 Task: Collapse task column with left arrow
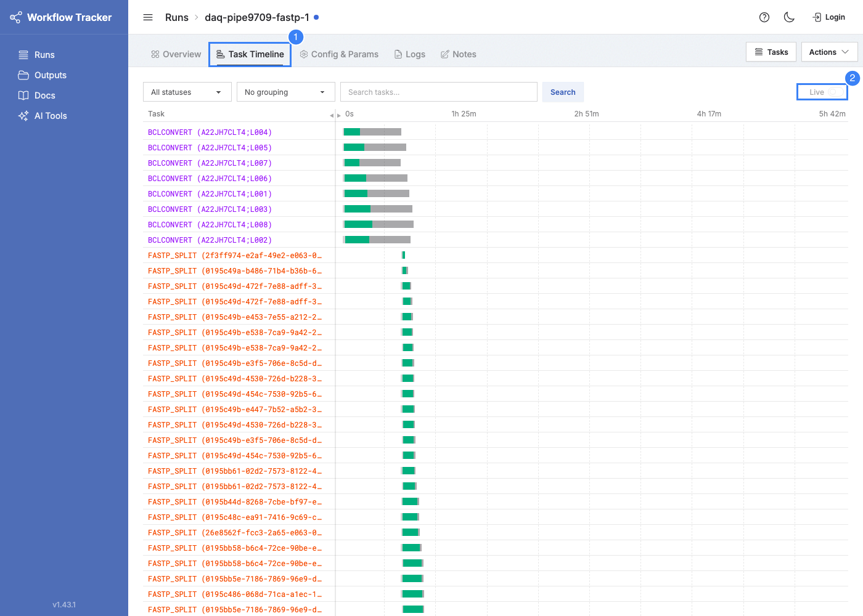pyautogui.click(x=332, y=115)
